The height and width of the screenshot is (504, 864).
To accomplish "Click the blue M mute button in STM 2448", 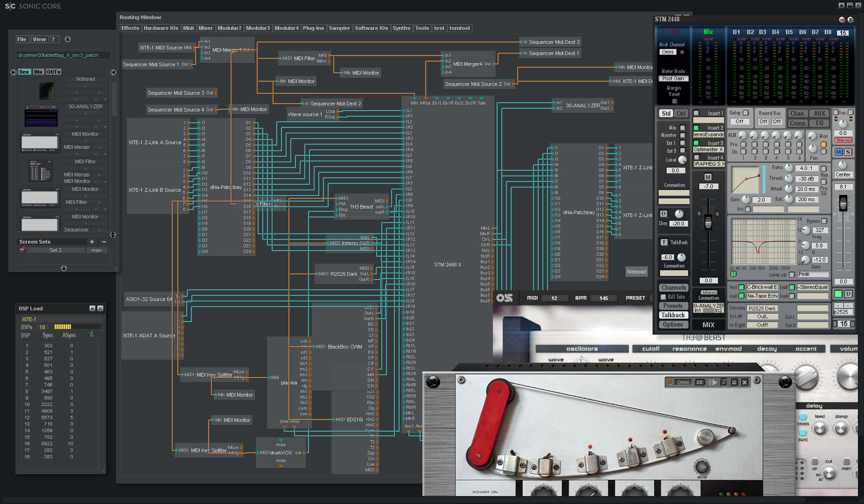I will (839, 152).
